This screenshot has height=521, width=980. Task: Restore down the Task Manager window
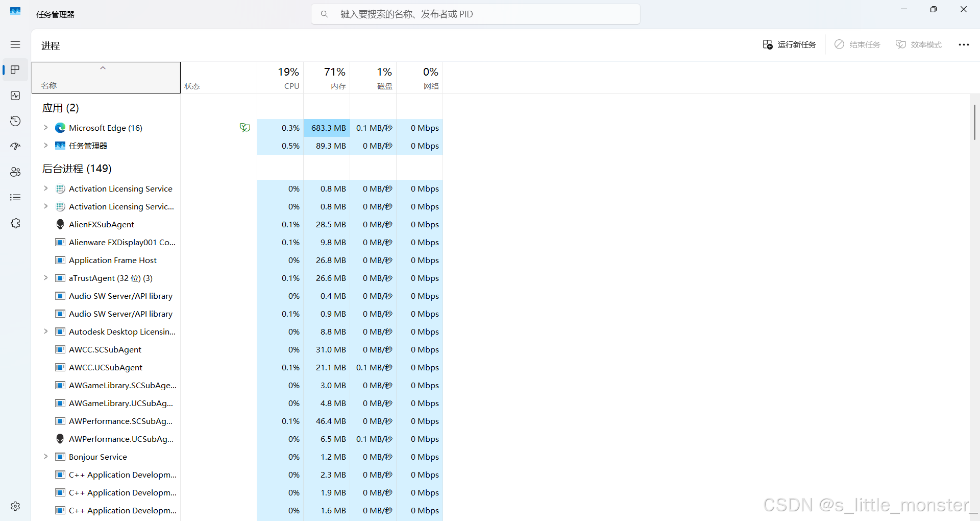(x=934, y=9)
